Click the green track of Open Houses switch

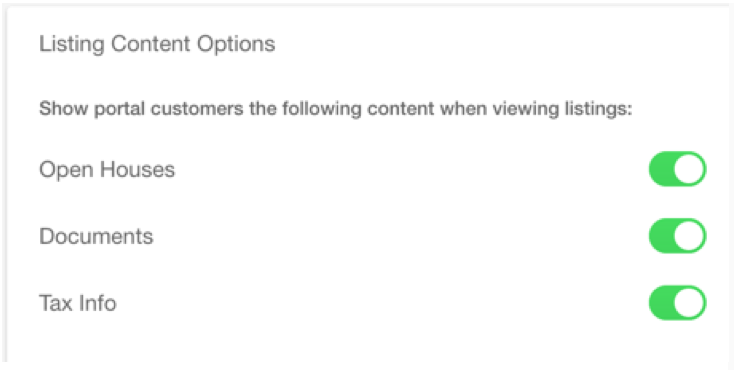coord(661,169)
